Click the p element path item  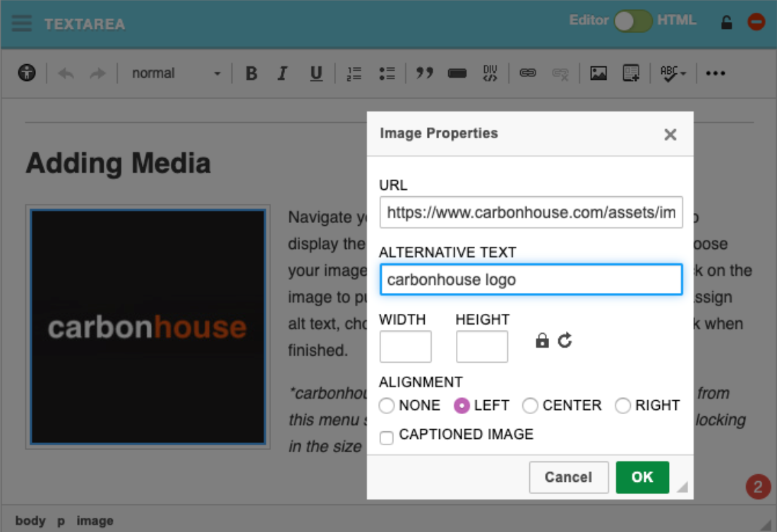61,521
